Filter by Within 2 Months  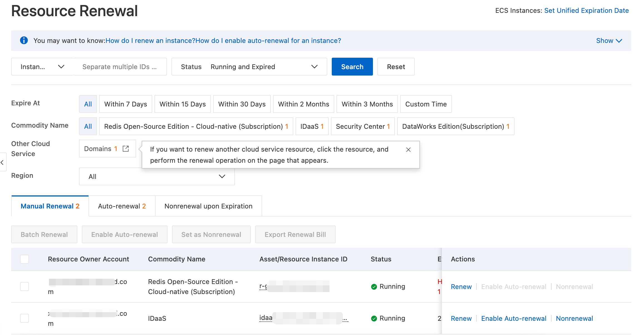[x=304, y=104]
